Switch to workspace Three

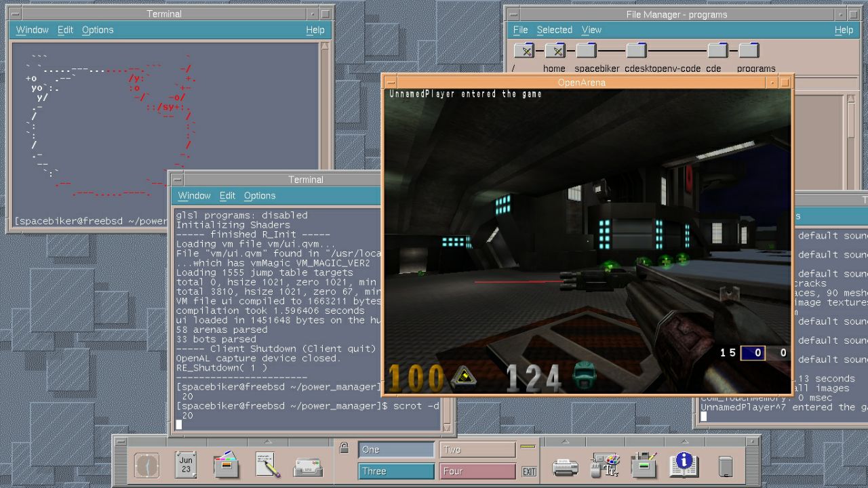coord(396,471)
